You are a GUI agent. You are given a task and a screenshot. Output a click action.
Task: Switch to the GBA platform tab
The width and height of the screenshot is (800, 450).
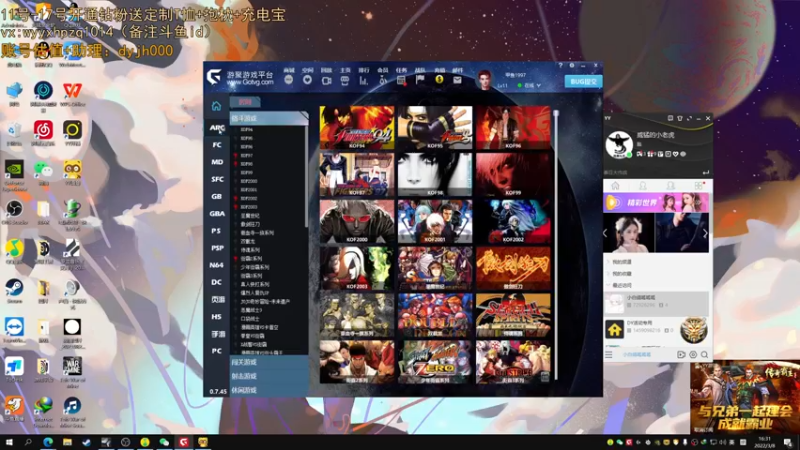[x=217, y=214]
